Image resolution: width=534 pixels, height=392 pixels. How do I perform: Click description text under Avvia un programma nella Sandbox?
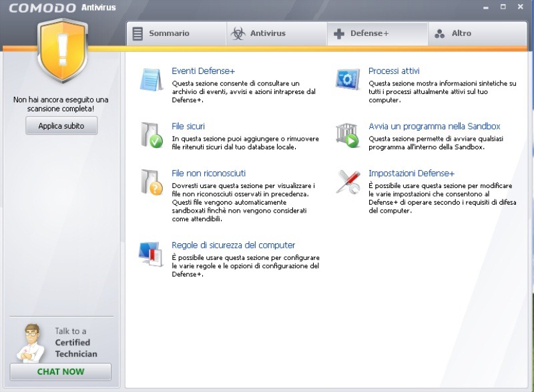(436, 143)
